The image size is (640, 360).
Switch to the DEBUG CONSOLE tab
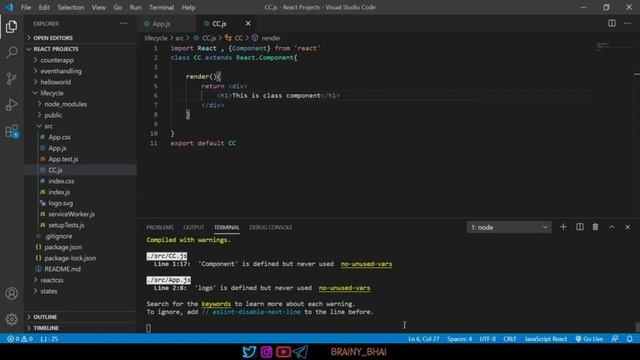271,227
